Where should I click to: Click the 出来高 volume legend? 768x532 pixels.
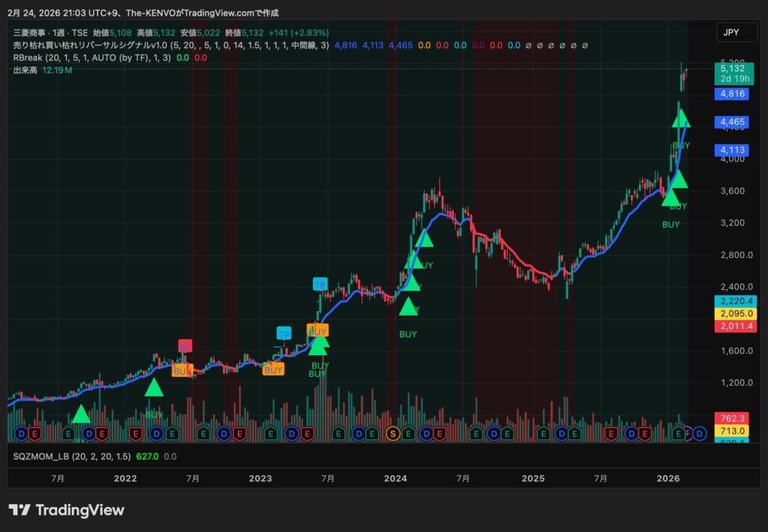[25, 70]
